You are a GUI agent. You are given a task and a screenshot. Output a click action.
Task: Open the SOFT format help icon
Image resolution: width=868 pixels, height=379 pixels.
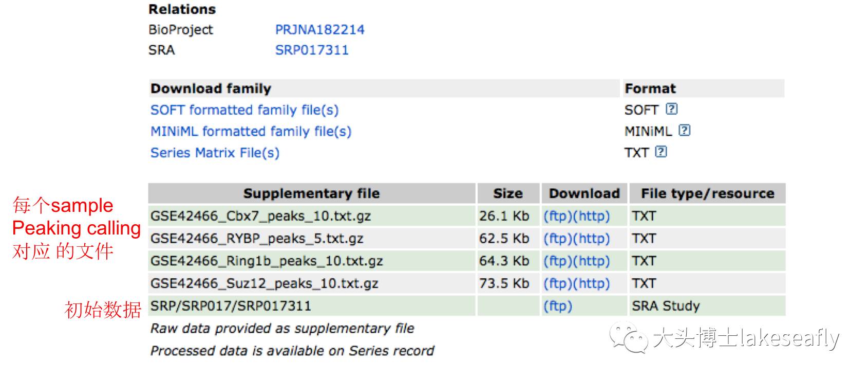[x=671, y=109]
